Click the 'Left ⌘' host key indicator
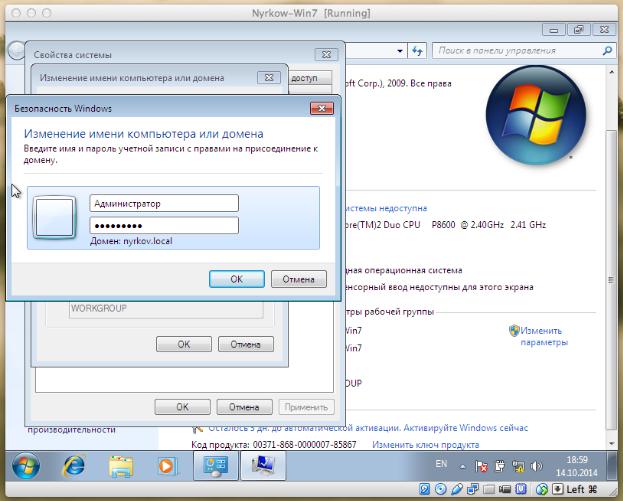Screen dimensions: 623x501 pyautogui.click(x=581, y=489)
